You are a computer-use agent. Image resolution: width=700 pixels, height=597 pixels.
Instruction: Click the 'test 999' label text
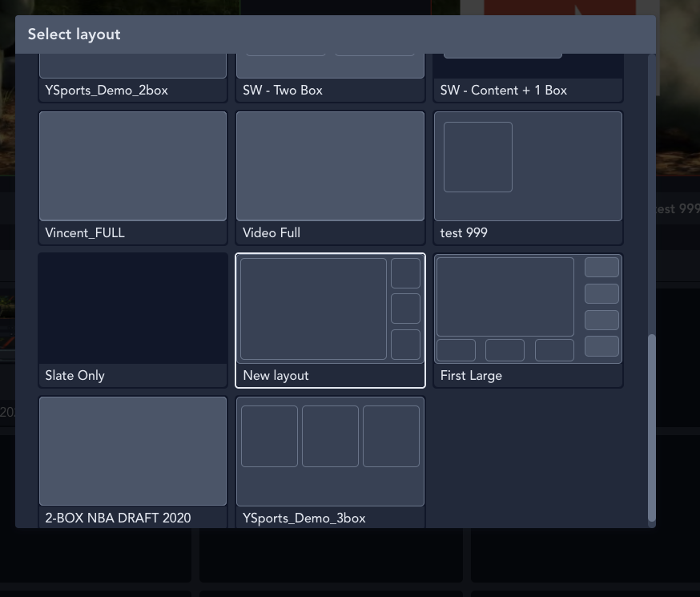(464, 232)
